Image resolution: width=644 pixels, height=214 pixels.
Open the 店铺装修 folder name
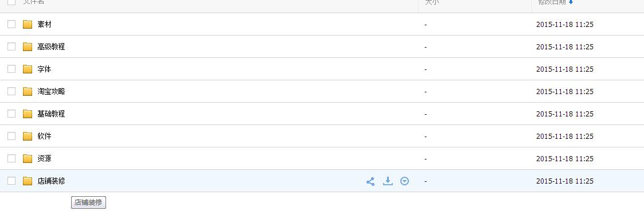tap(51, 181)
